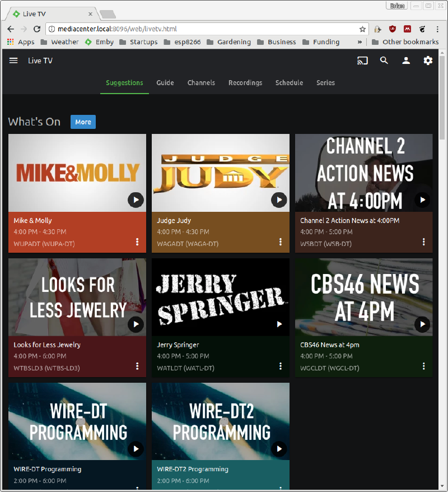Play Mike & Molly
This screenshot has width=448, height=492.
click(x=136, y=200)
